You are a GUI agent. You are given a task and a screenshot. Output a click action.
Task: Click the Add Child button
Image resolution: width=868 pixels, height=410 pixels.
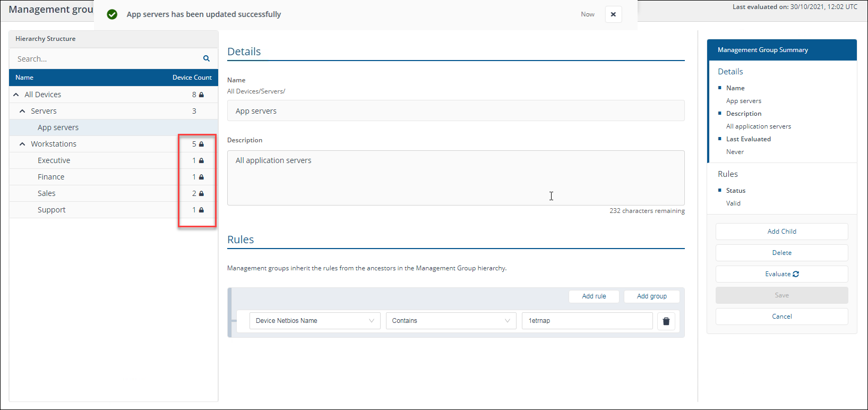781,232
